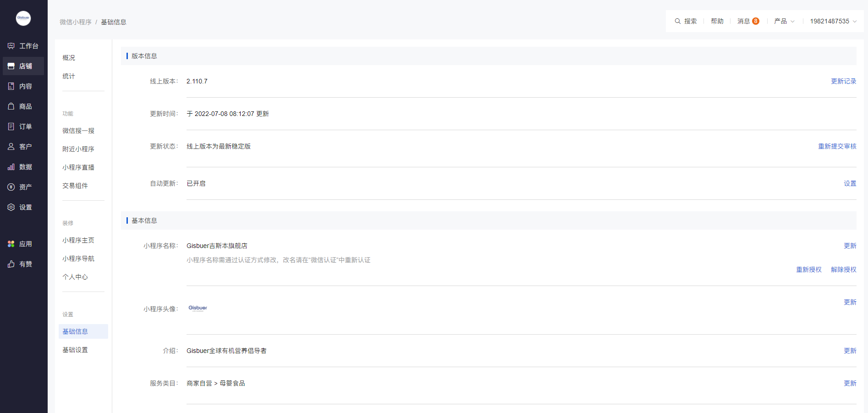Image resolution: width=868 pixels, height=413 pixels.
Task: Open the 有赞 thumbs-up icon
Action: tap(11, 264)
